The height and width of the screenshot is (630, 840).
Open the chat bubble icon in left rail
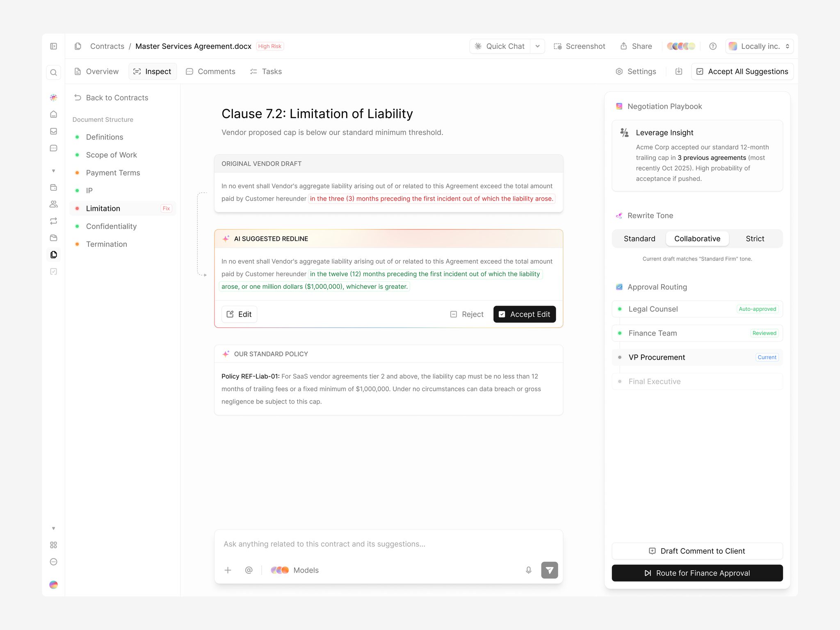[x=53, y=148]
